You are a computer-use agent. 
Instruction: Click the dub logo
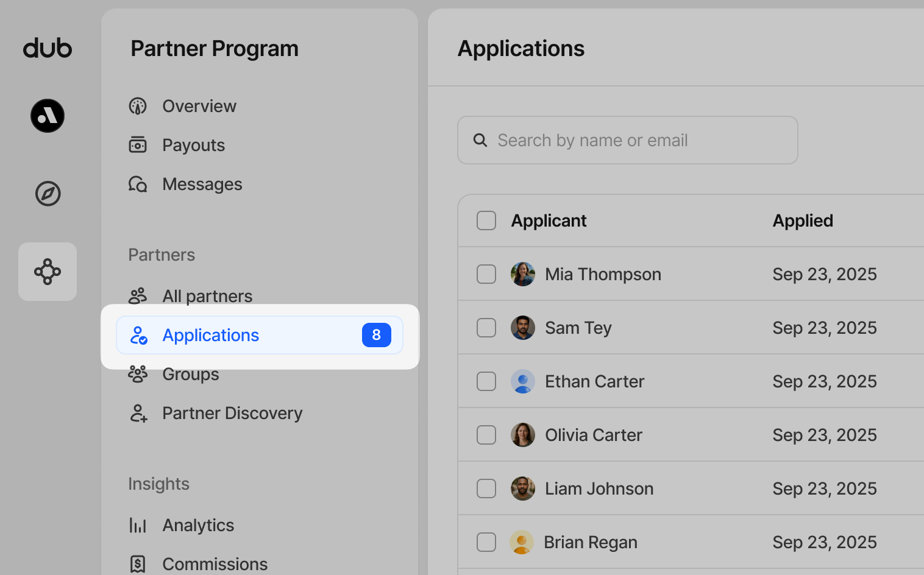pyautogui.click(x=48, y=48)
